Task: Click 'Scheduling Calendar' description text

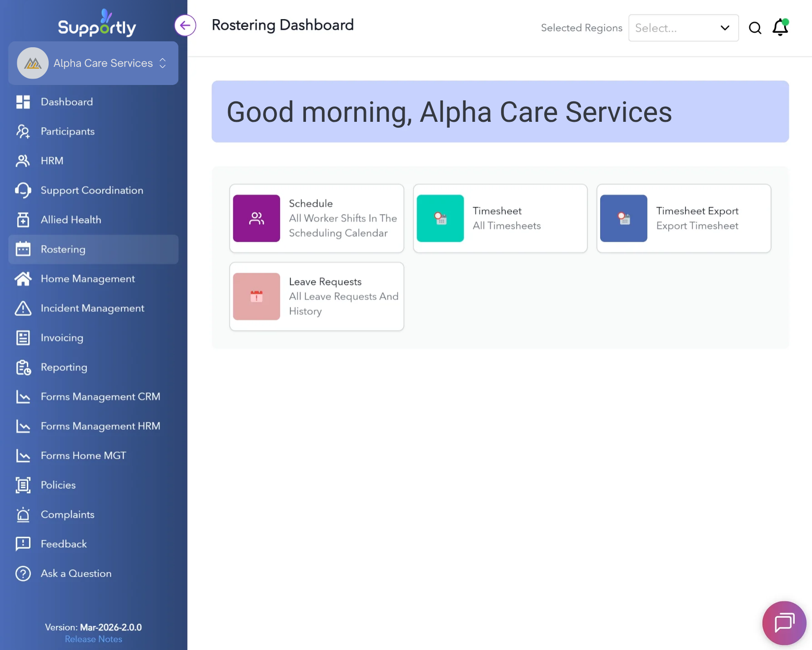Action: pyautogui.click(x=338, y=233)
